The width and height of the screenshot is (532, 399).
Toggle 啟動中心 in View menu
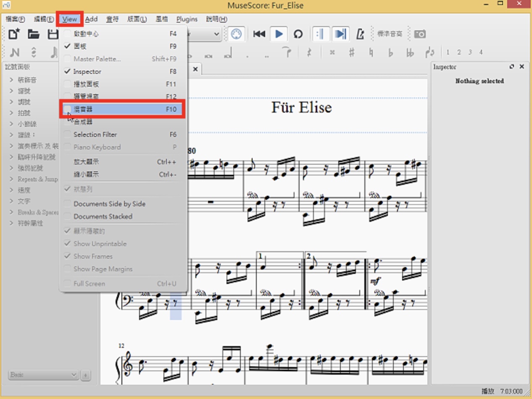coord(123,34)
